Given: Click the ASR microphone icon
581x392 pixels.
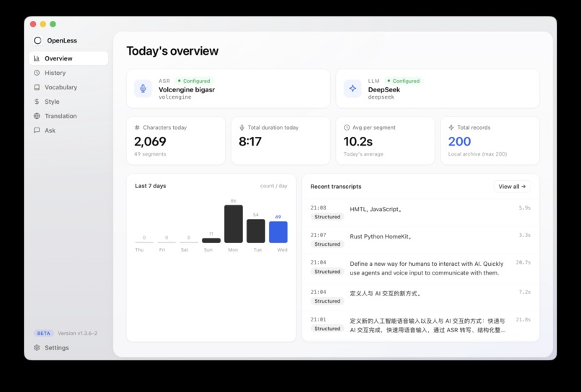Looking at the screenshot, I should (143, 89).
